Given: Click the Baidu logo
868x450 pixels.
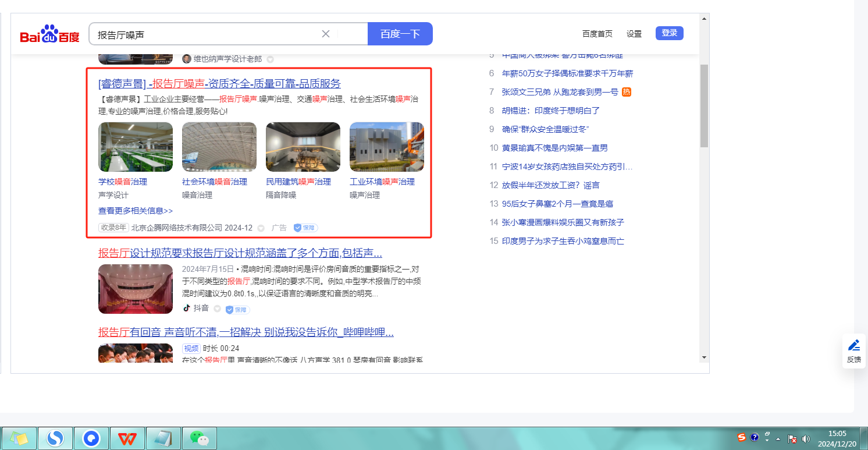Looking at the screenshot, I should point(49,34).
